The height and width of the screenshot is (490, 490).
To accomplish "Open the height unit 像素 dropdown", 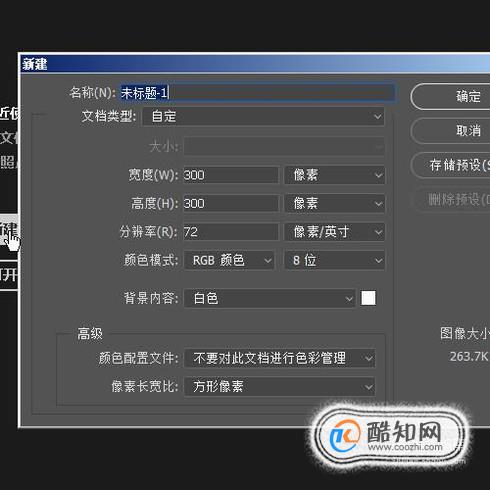I will [x=334, y=203].
